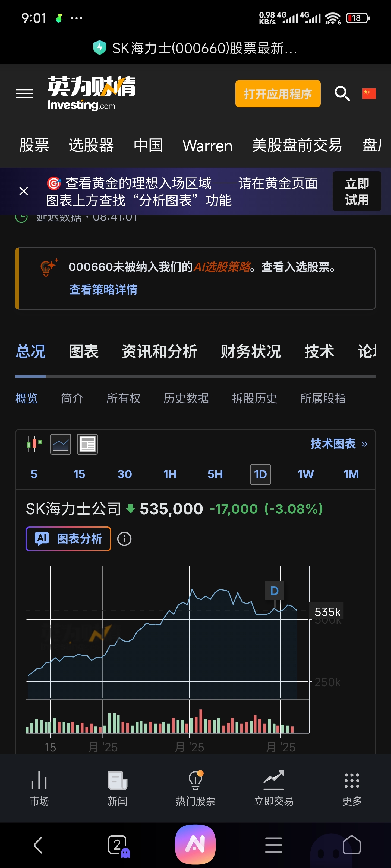The height and width of the screenshot is (868, 391).
Task: Tap the page title address bar
Action: (204, 48)
